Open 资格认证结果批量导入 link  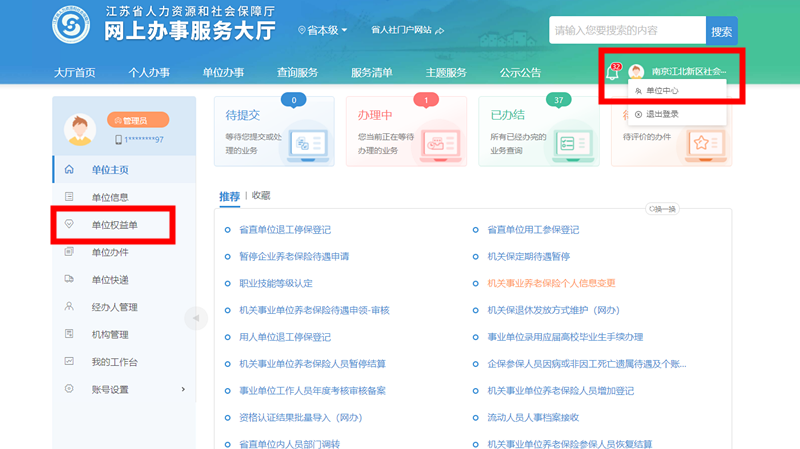301,417
